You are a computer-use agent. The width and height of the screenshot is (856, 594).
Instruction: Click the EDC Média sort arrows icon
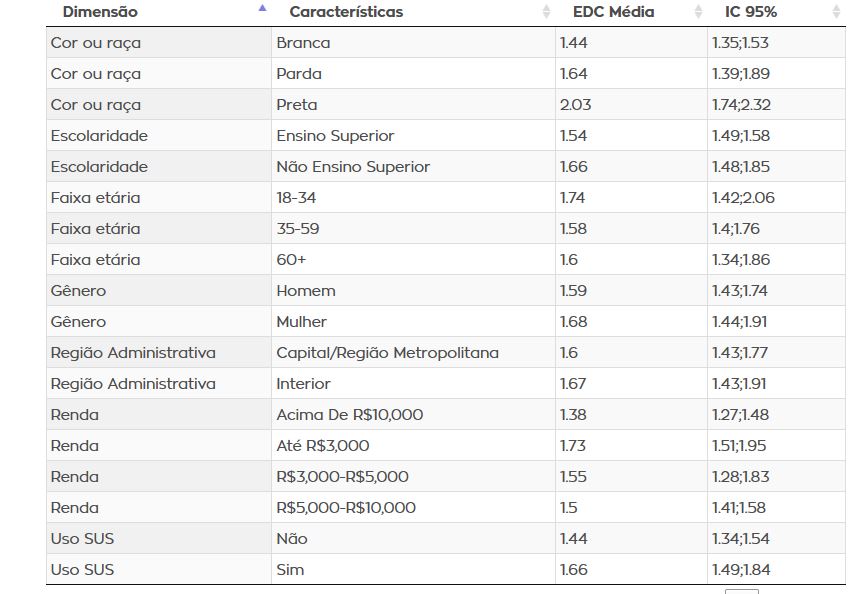click(x=698, y=12)
